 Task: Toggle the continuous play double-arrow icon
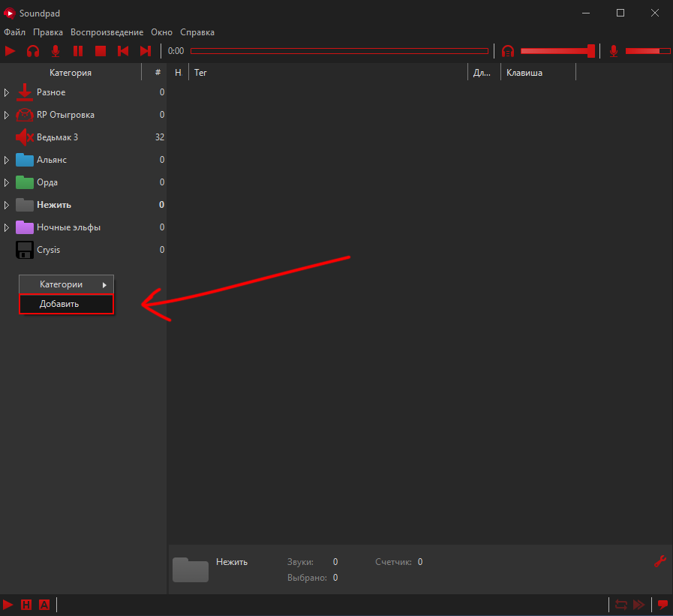coord(639,605)
